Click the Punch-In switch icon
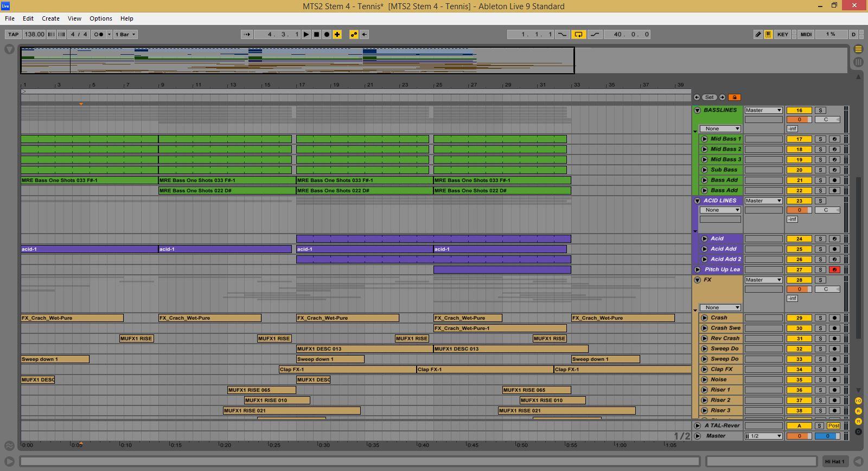Viewport: 868px width, 471px height. 562,34
